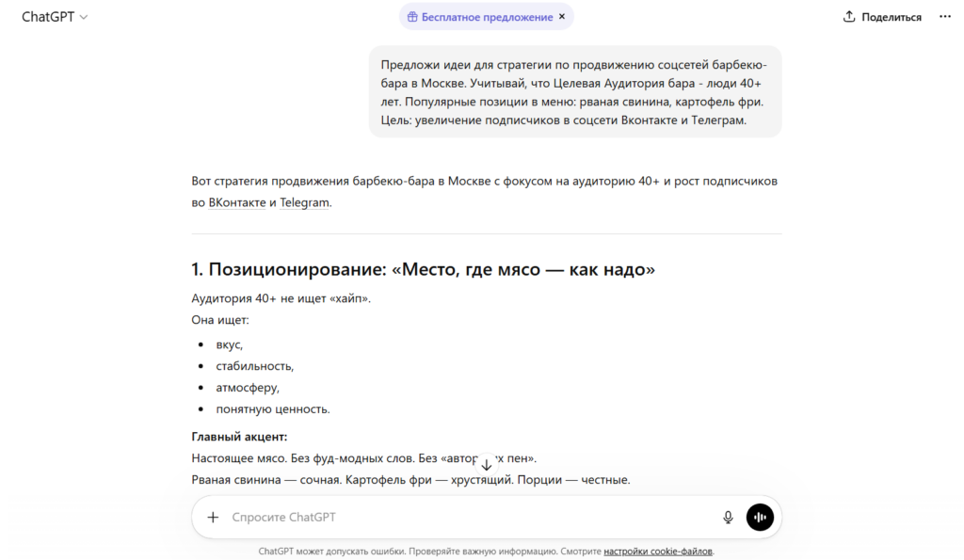Follow the ВКонтакте link in the reply
This screenshot has width=964, height=560.
click(x=237, y=202)
